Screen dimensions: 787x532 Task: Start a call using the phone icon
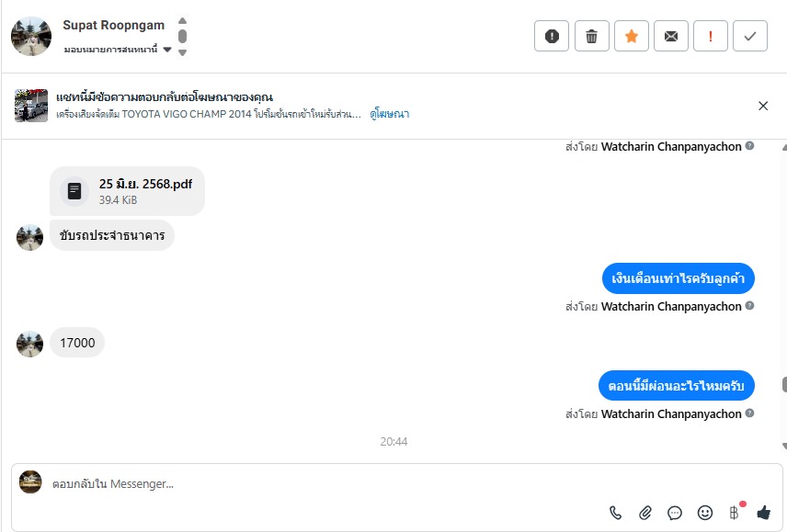tap(616, 513)
